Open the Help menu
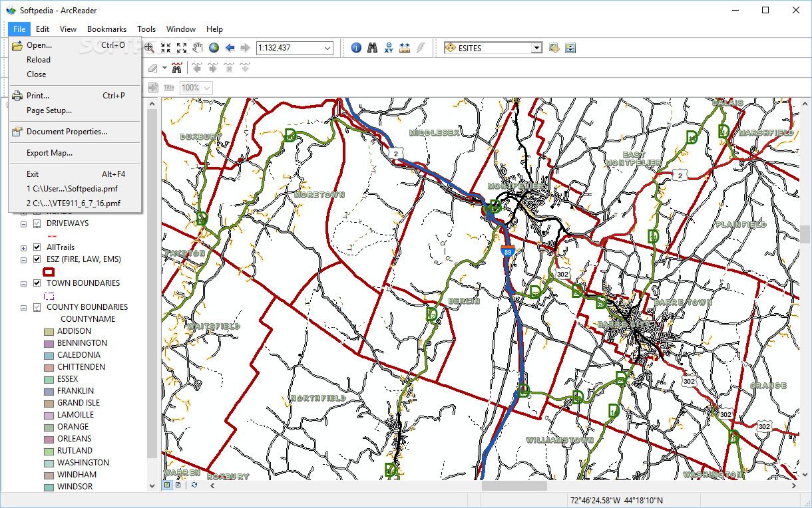This screenshot has width=812, height=508. coord(214,29)
